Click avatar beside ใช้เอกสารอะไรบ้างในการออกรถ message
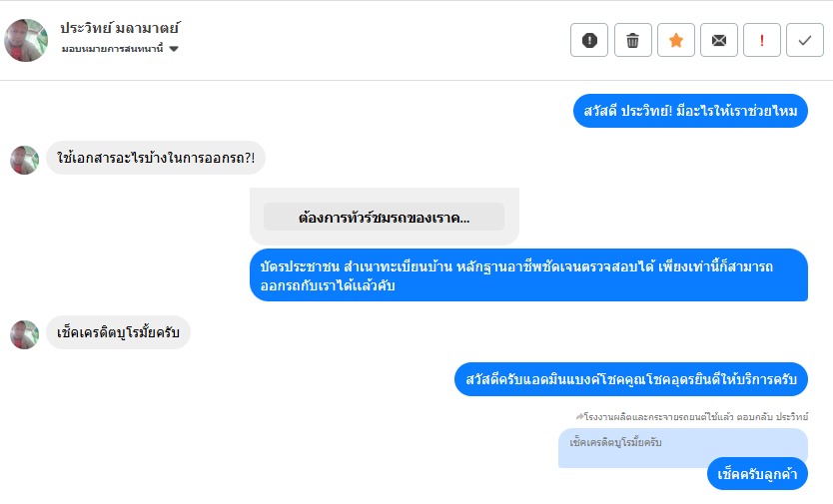 [x=24, y=160]
